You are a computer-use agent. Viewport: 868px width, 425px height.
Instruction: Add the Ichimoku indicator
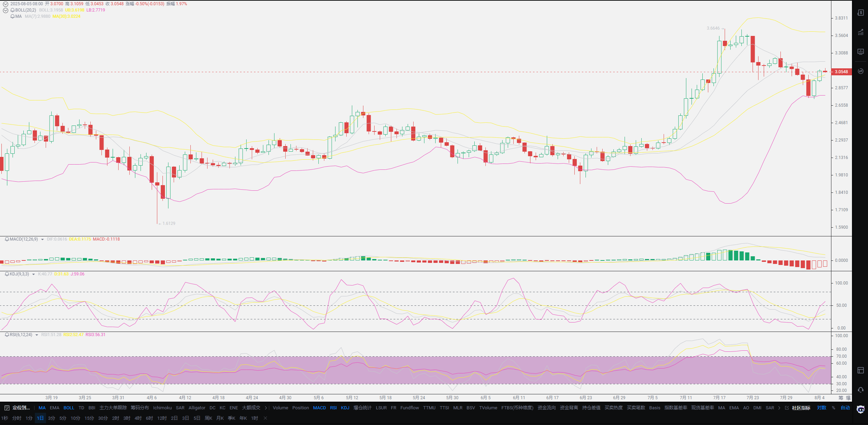coord(163,408)
